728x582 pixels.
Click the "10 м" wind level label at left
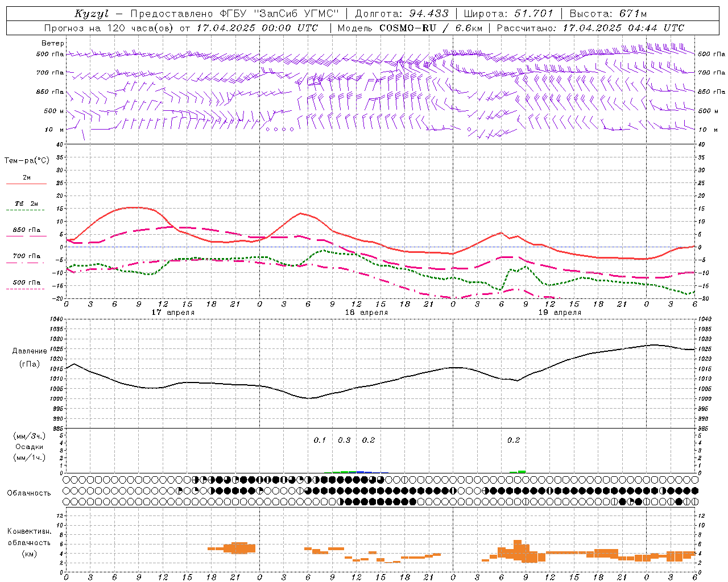(x=55, y=130)
